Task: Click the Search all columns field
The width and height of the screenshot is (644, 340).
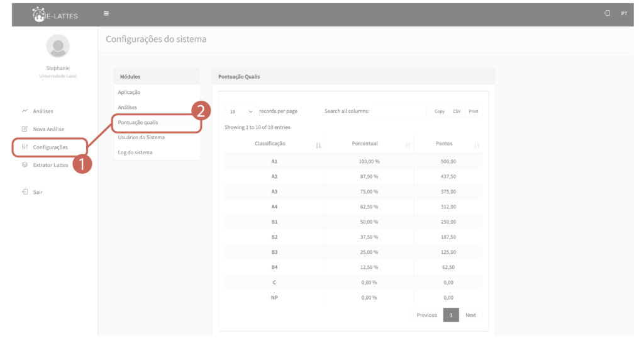Action: 398,111
